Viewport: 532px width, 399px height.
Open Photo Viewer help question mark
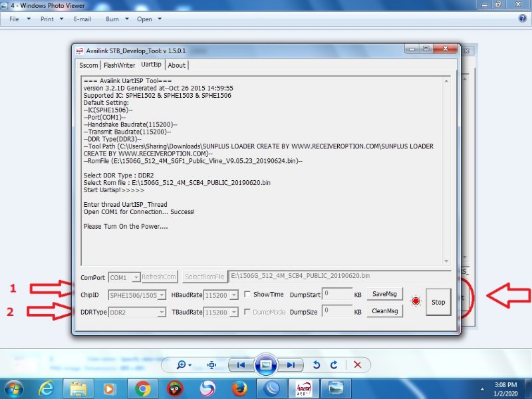point(522,19)
